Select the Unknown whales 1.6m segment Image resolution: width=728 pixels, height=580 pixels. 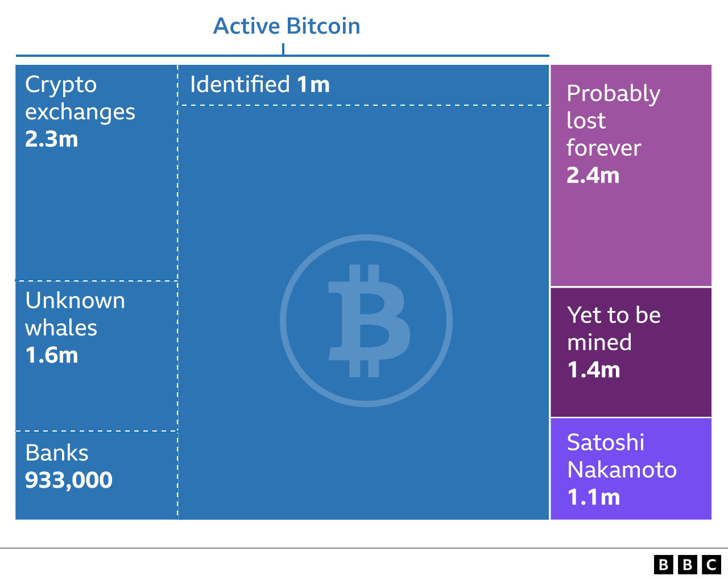point(96,356)
